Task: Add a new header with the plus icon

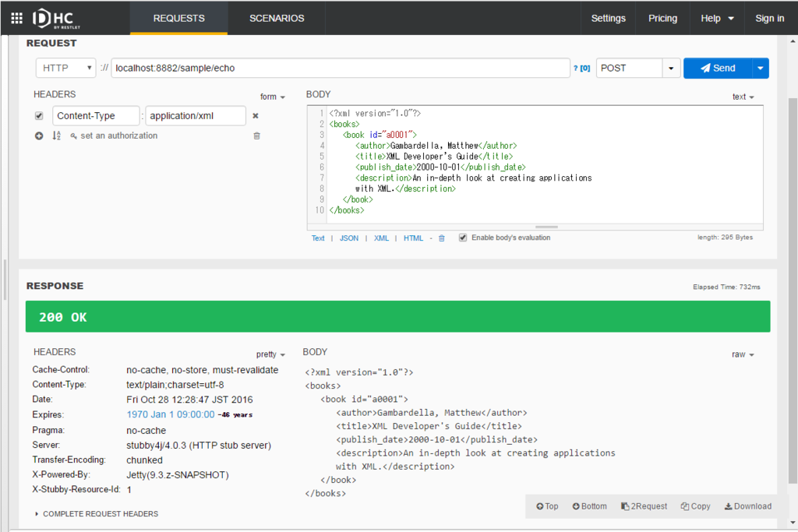Action: (x=39, y=136)
